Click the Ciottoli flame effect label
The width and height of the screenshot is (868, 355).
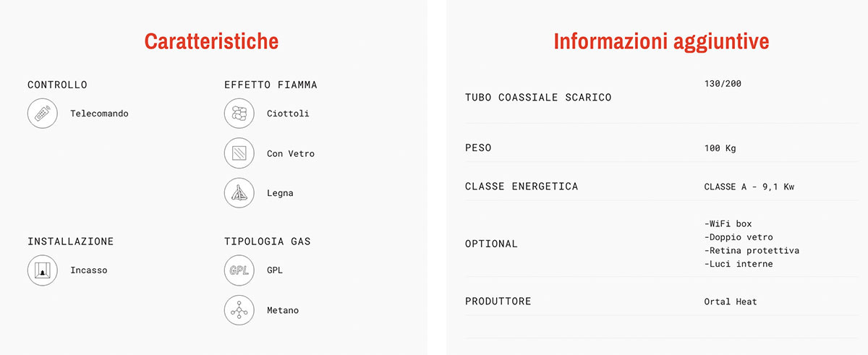tap(288, 114)
